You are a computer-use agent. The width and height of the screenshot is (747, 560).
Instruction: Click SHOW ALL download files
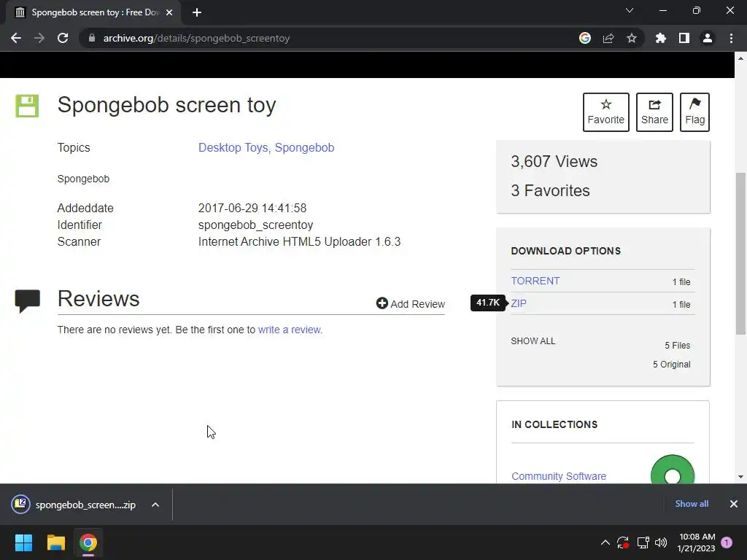(533, 341)
